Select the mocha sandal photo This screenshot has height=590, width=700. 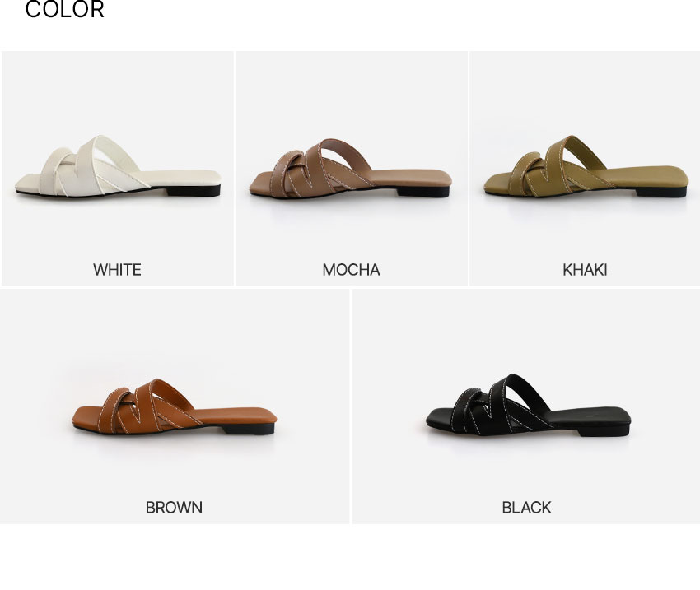(351, 168)
